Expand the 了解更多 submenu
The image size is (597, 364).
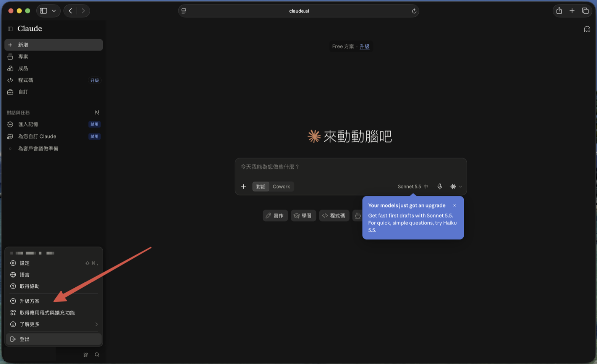pos(54,324)
